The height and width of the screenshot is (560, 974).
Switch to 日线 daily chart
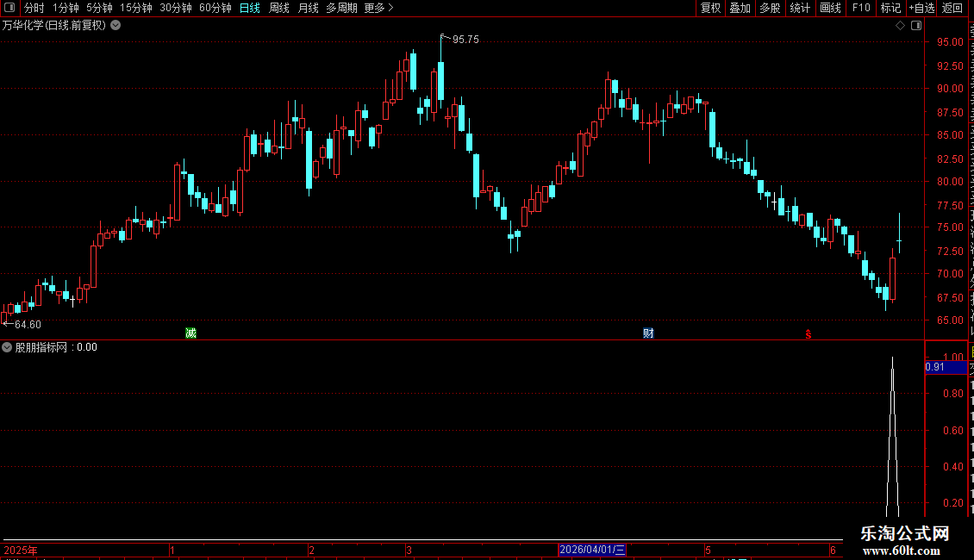pyautogui.click(x=250, y=8)
